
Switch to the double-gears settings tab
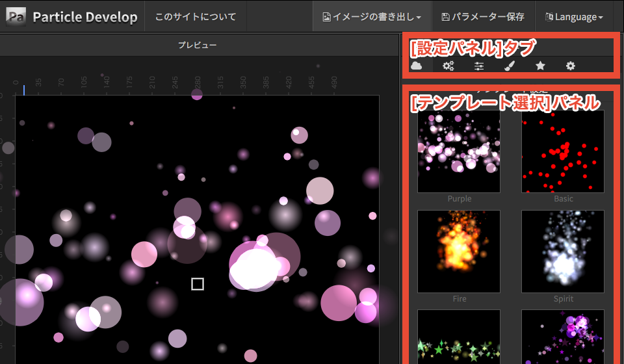448,66
